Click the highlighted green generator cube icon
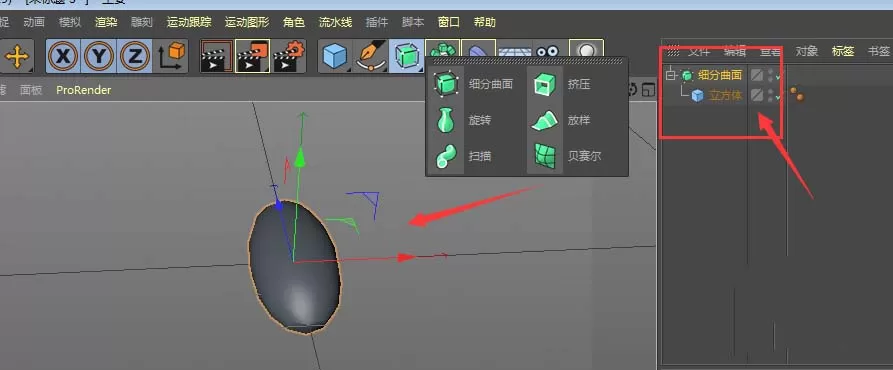893x370 pixels. [x=407, y=56]
